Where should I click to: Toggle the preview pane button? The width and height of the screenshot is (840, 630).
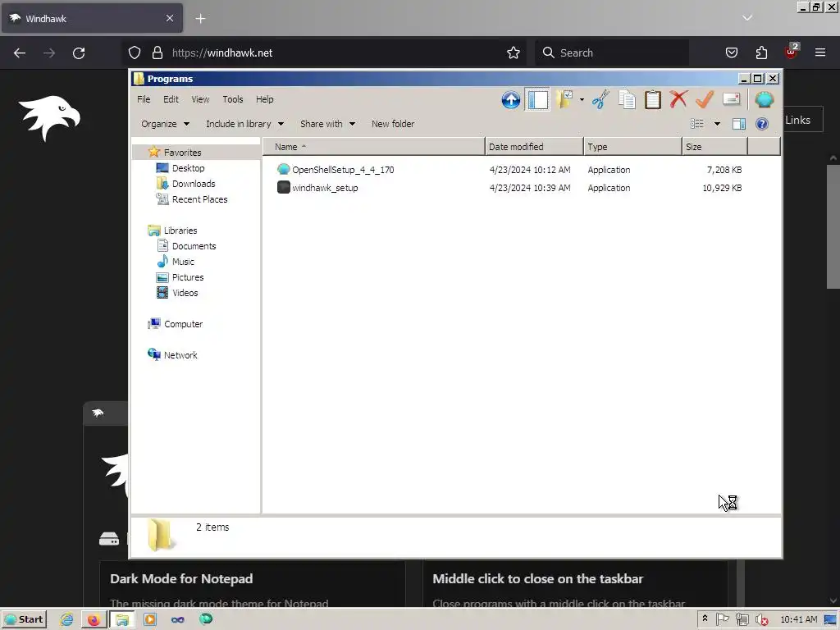pyautogui.click(x=739, y=124)
